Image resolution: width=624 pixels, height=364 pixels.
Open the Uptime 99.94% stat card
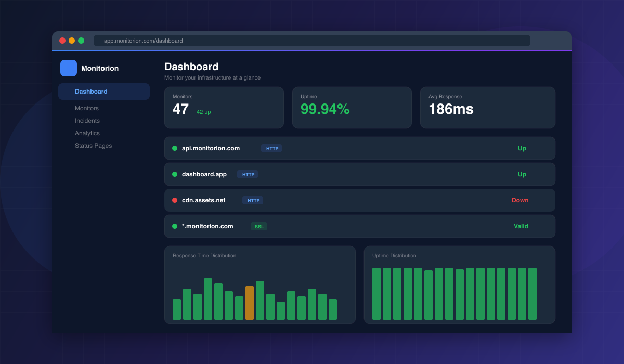tap(352, 108)
